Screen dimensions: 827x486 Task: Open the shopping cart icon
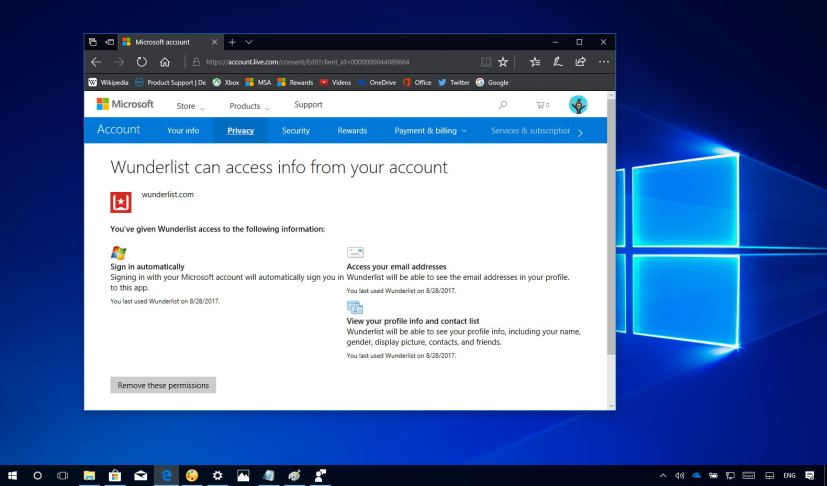coord(542,105)
